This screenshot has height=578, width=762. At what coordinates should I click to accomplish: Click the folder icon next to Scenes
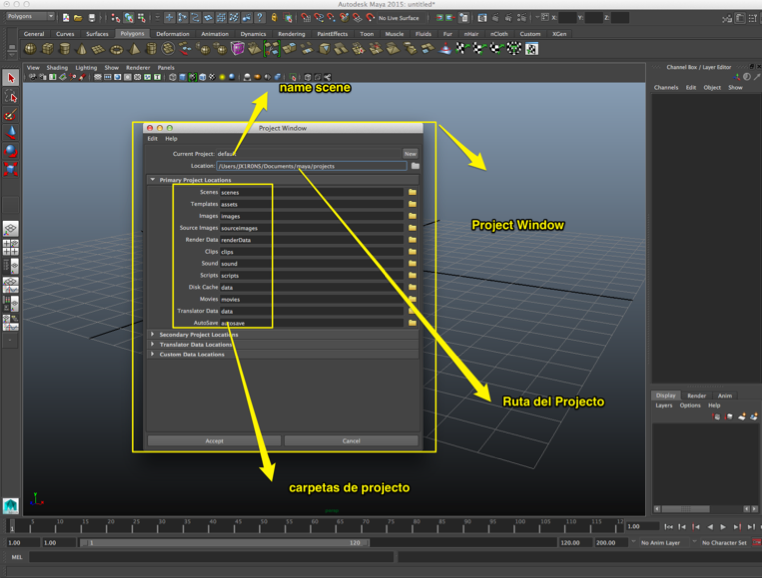point(412,192)
